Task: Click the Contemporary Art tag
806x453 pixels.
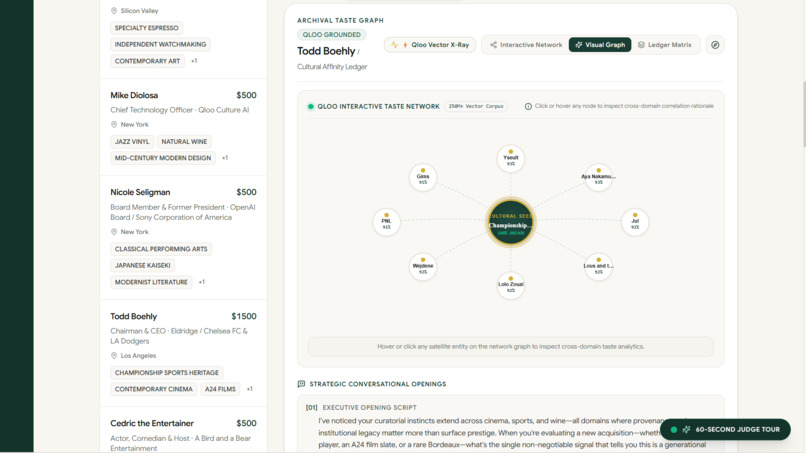Action: click(x=148, y=61)
